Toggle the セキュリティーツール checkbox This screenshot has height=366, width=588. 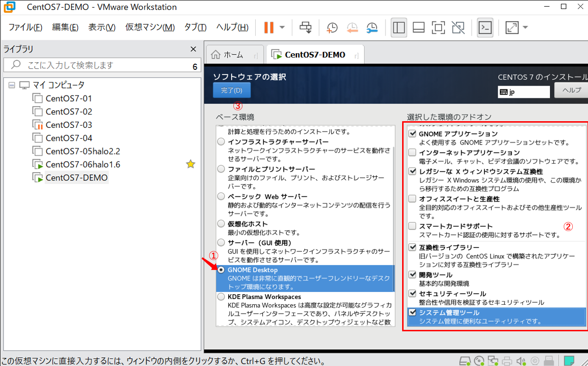(x=412, y=294)
